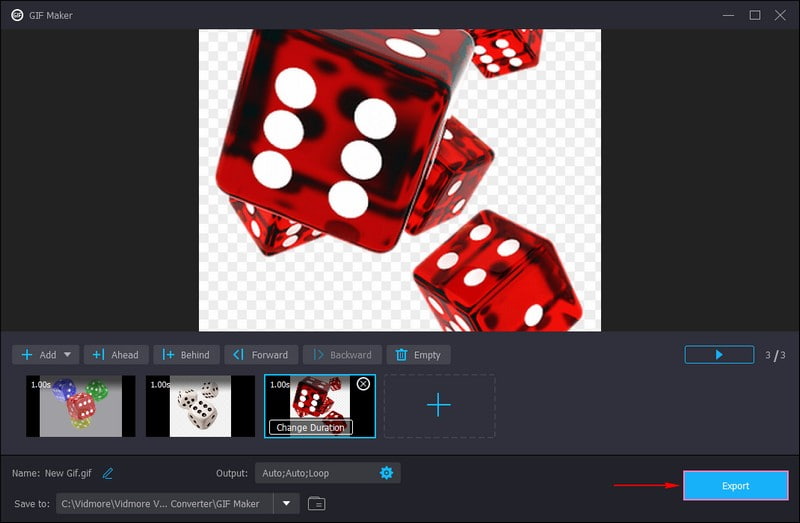The height and width of the screenshot is (523, 800).
Task: Move frame Forward
Action: [x=261, y=355]
